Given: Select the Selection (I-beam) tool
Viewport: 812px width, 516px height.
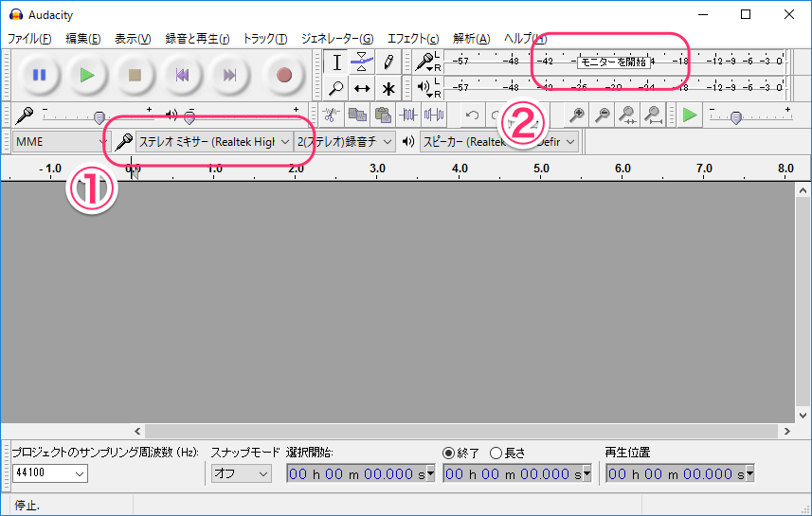Looking at the screenshot, I should (336, 62).
